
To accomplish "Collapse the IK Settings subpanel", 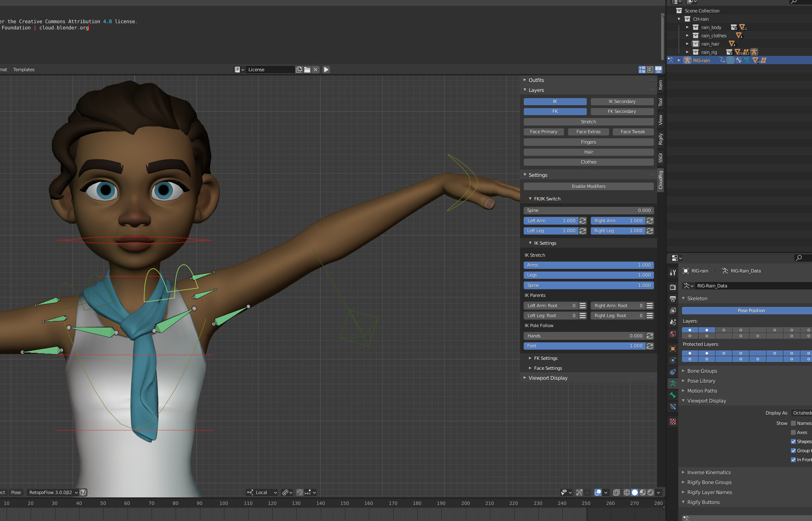I will (545, 243).
